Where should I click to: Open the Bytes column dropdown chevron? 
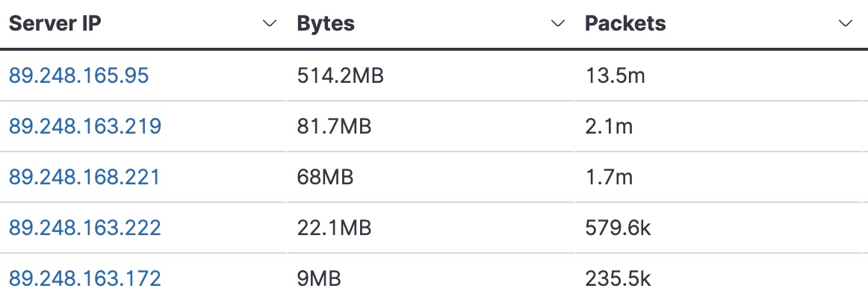(559, 24)
